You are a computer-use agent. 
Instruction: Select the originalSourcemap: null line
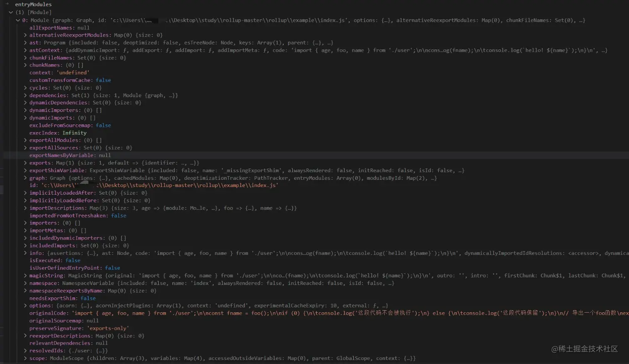coord(64,321)
